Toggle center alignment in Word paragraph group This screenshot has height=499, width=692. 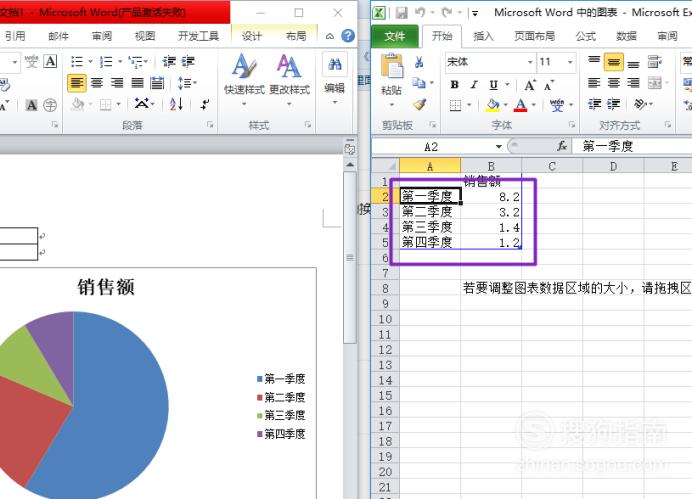click(97, 83)
